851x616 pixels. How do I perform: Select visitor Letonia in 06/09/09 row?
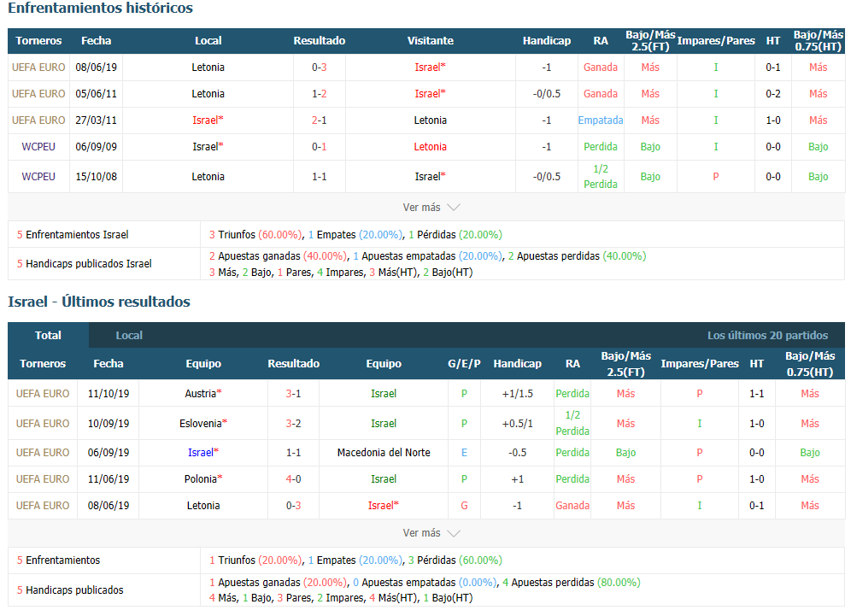tap(430, 147)
